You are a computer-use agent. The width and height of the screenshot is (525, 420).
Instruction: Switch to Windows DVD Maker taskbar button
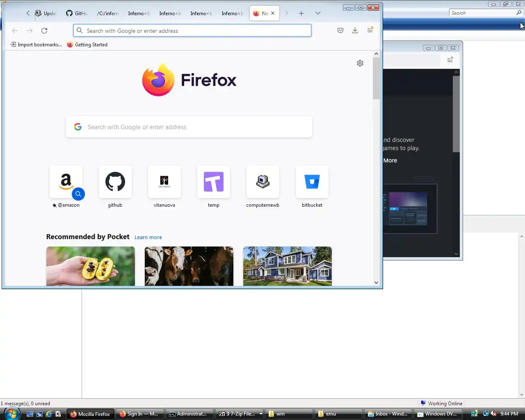(438, 414)
